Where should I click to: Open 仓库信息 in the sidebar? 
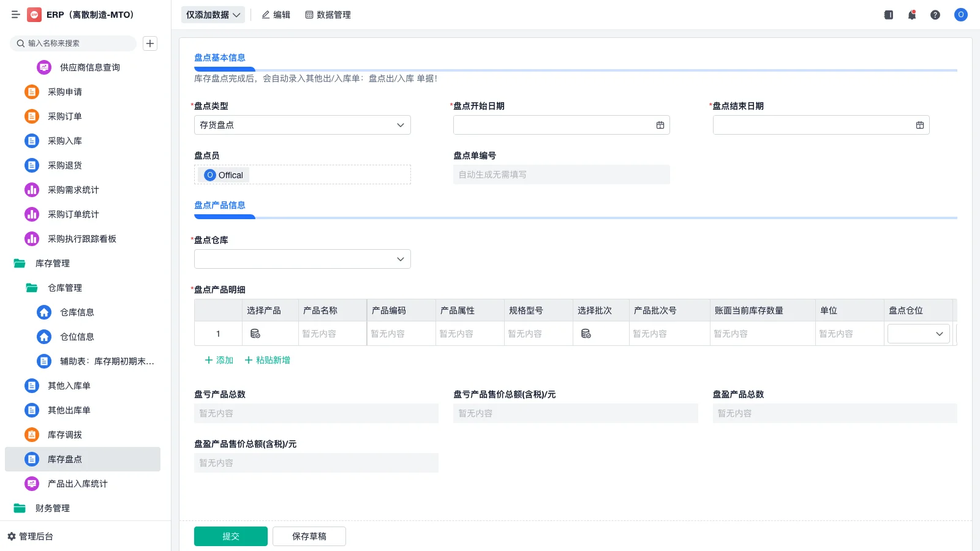point(77,312)
